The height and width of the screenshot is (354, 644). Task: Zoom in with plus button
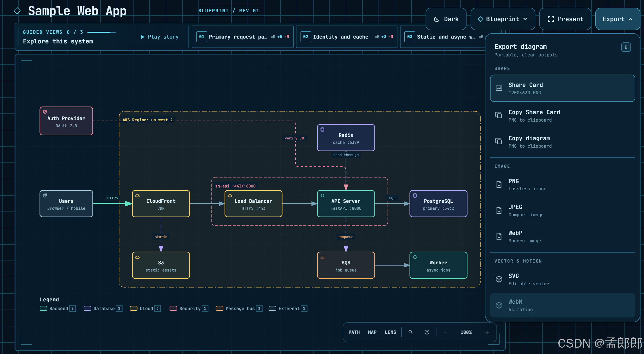pos(487,332)
